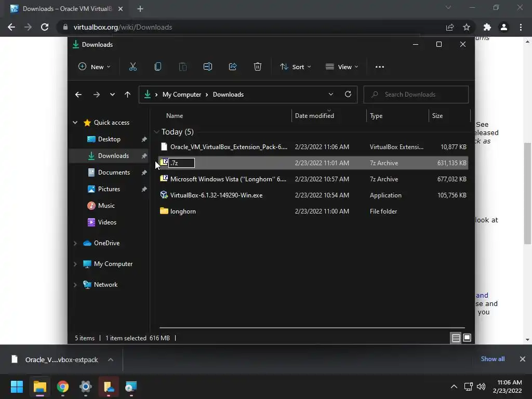Click the .7z rename text box
The image size is (532, 399).
181,163
